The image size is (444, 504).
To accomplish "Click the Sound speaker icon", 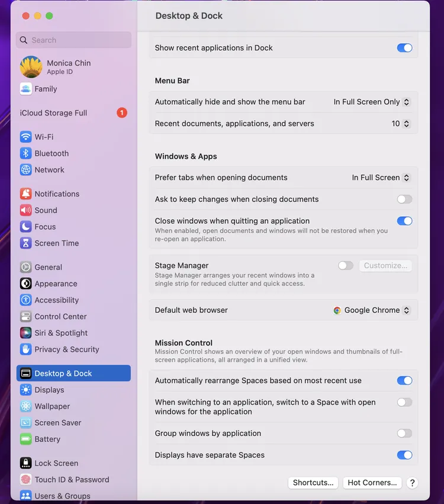I will pos(25,210).
